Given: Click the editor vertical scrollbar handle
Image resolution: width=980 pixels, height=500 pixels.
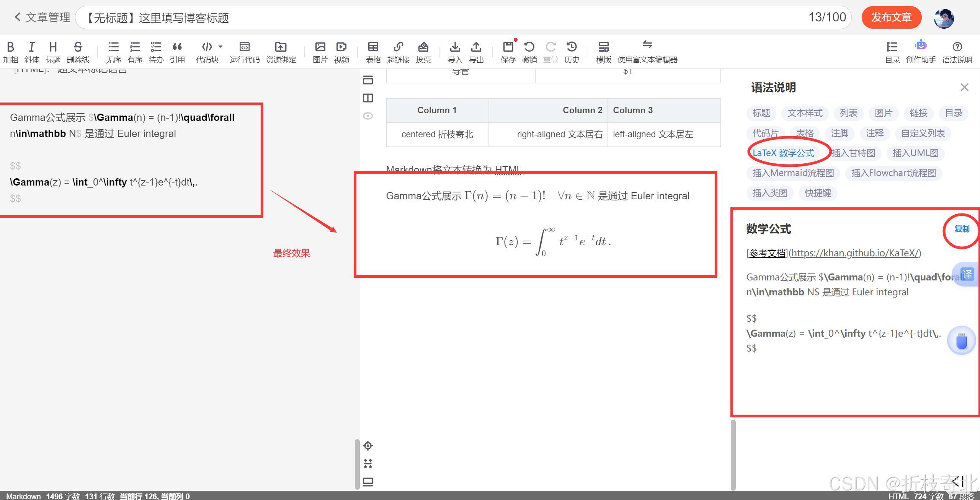Looking at the screenshot, I should 357,464.
